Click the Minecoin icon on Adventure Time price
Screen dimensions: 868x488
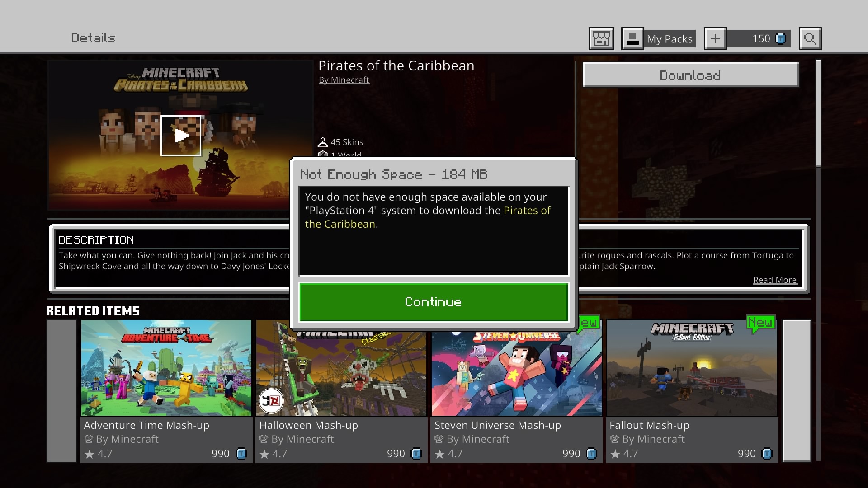[241, 454]
